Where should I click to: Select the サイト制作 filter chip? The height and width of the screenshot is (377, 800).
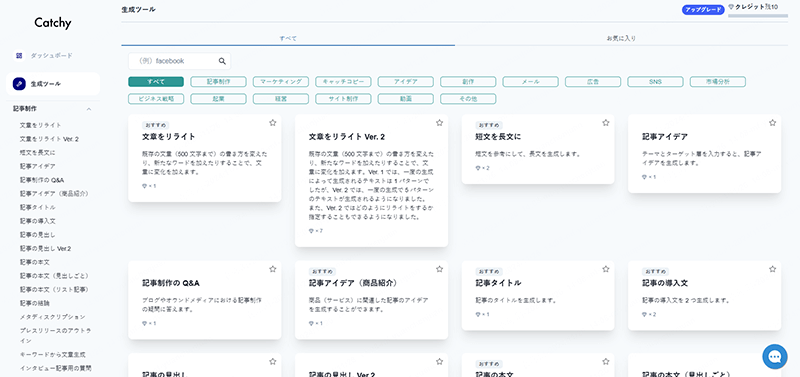tap(343, 99)
